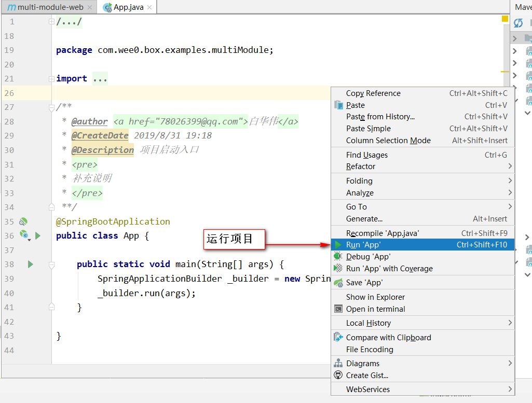The image size is (532, 403).
Task: Close the App.java editor tab
Action: tap(151, 8)
